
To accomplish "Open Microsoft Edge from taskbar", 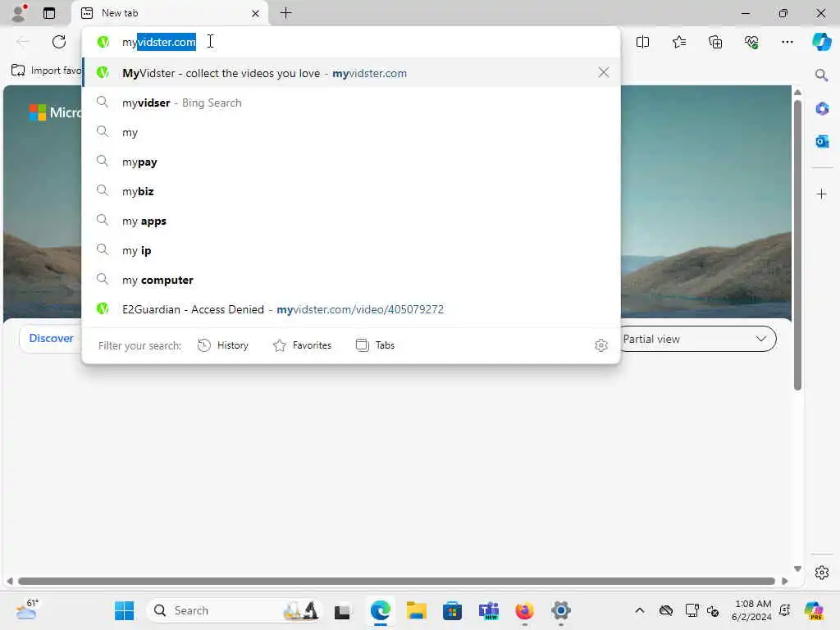I will (380, 610).
